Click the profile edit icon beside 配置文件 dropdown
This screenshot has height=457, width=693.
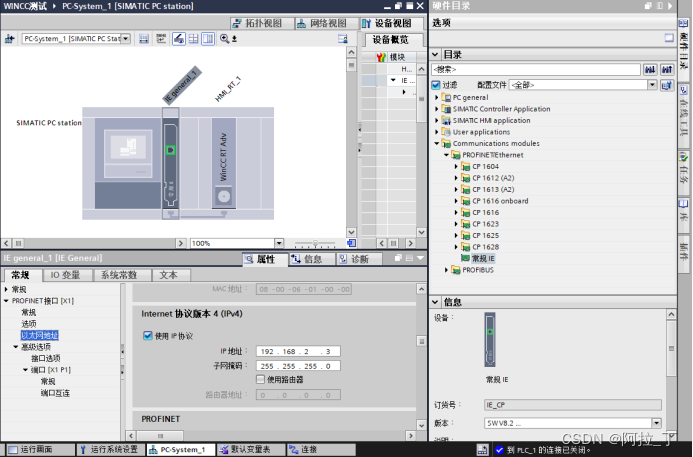667,84
